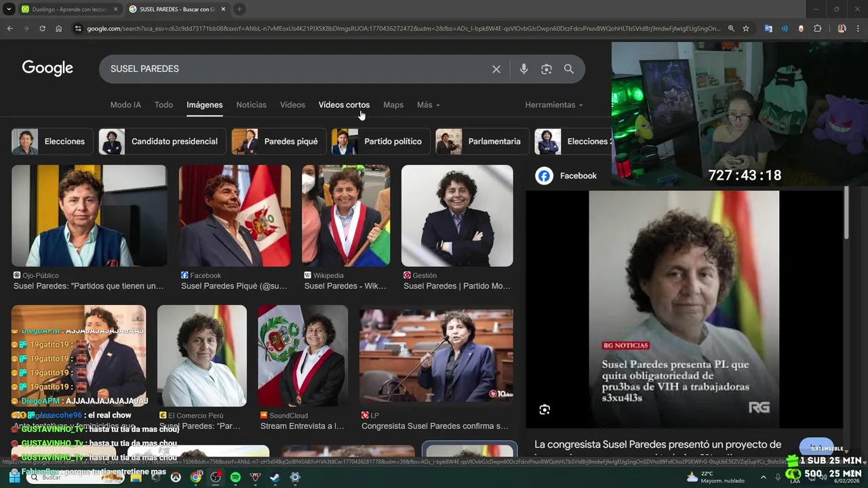868x488 pixels.
Task: Open "La congresista Susel Paredes presentó" title
Action: point(658,445)
